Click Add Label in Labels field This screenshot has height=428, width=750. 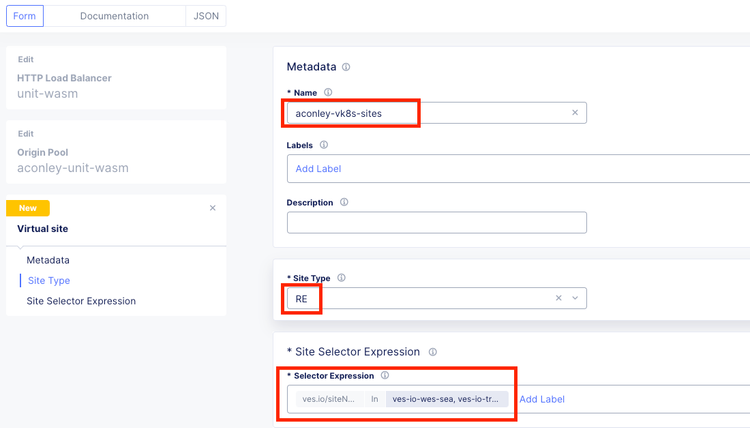click(319, 169)
